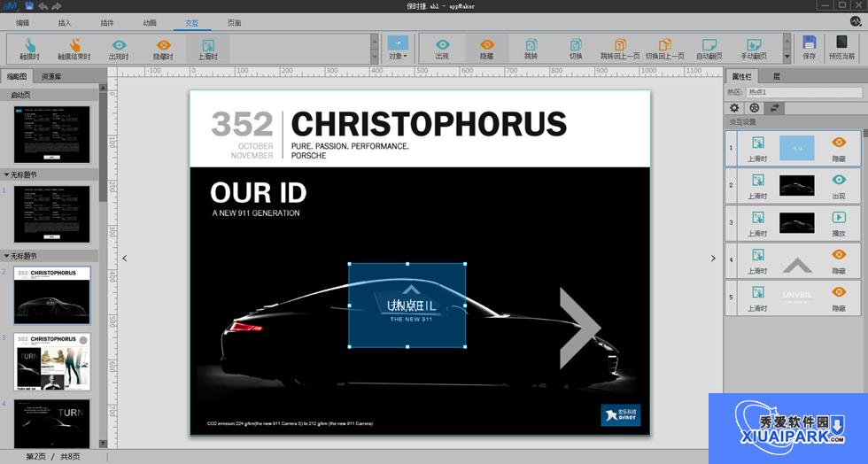This screenshot has width=868, height=464.
Task: Open the 插件 menu tab
Action: point(107,23)
